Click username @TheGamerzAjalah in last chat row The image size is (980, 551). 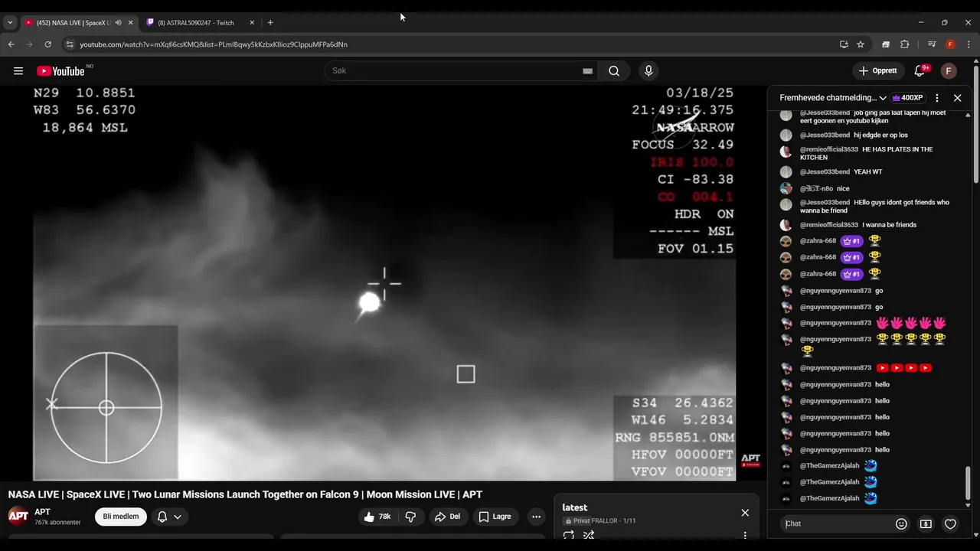click(x=830, y=499)
